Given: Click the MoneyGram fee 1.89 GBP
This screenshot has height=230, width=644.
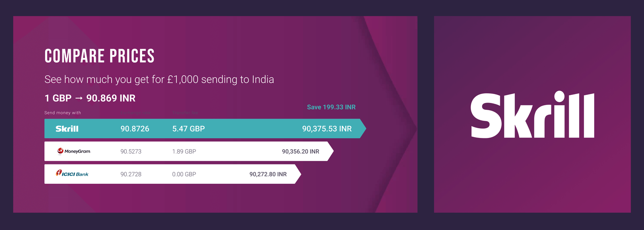Looking at the screenshot, I should (x=184, y=152).
